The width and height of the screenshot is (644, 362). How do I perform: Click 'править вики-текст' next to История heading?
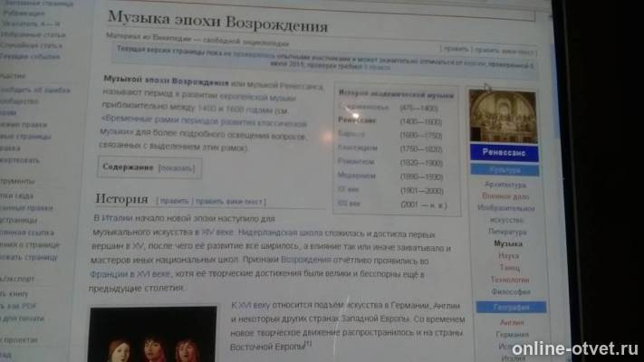[229, 202]
